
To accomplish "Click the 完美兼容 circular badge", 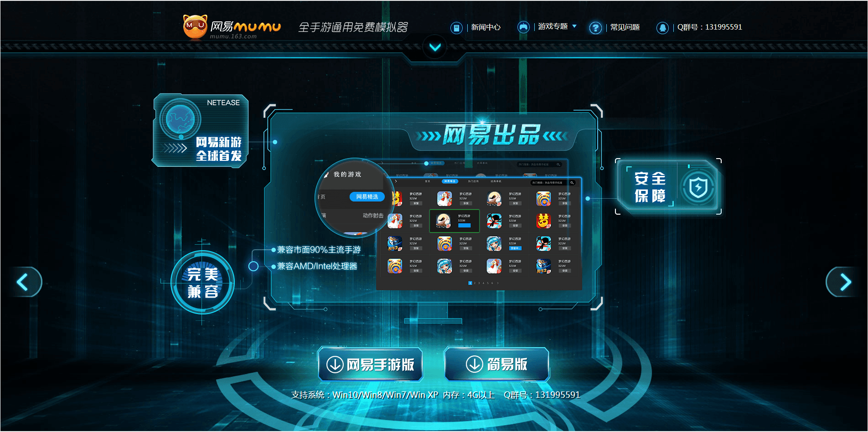I will click(x=202, y=283).
